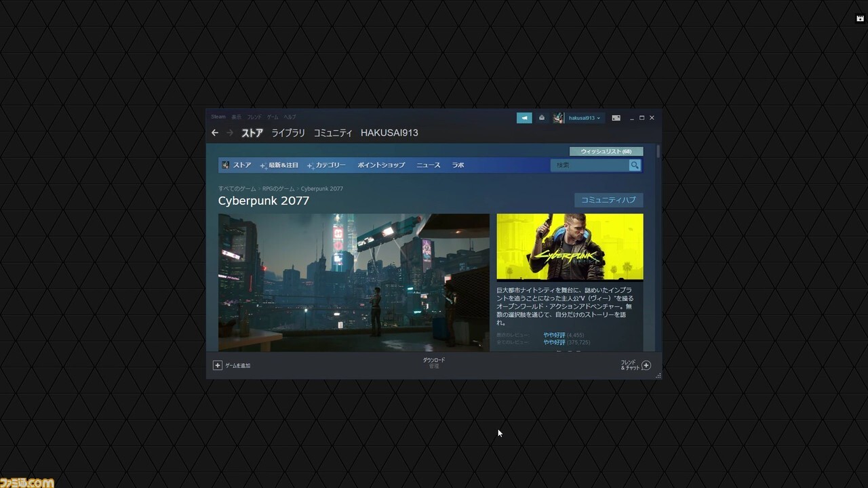The image size is (868, 488).
Task: Click the store avatar icon beside ストア
Action: coord(225,165)
